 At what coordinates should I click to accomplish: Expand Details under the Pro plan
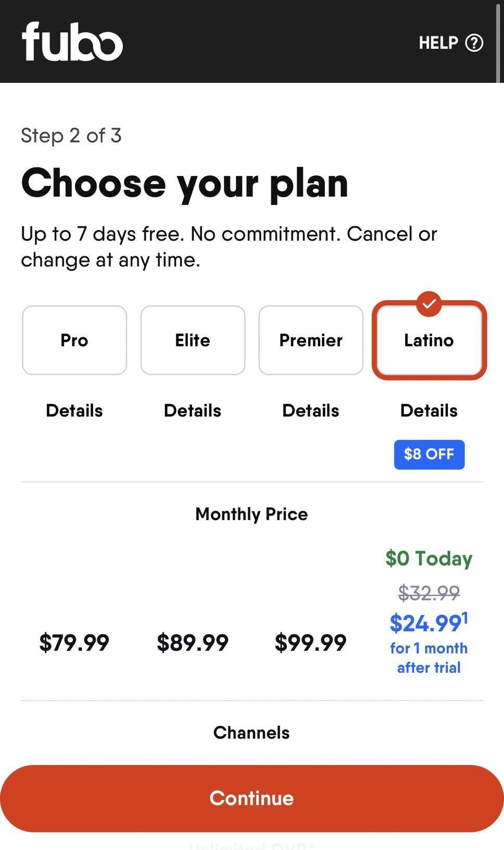74,411
